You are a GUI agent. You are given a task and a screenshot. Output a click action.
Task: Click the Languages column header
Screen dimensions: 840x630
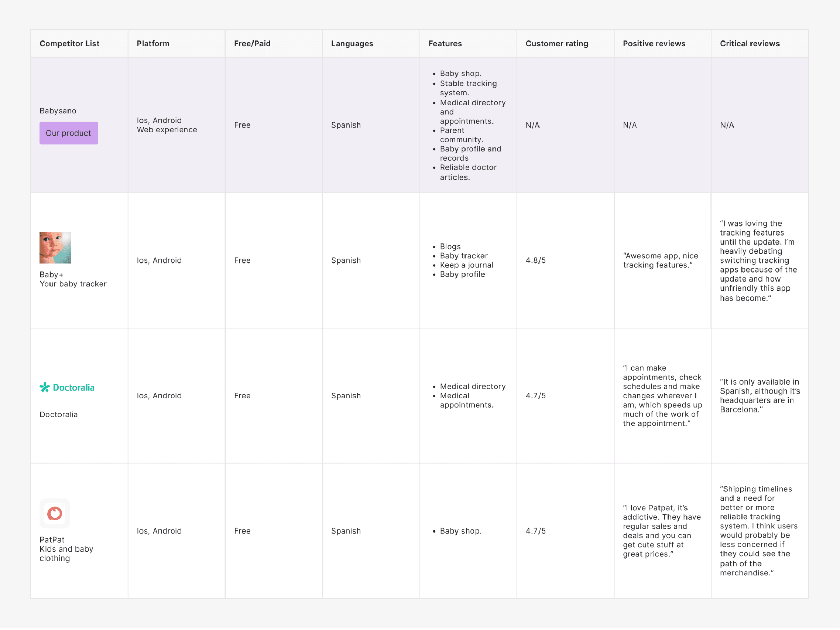pos(352,44)
